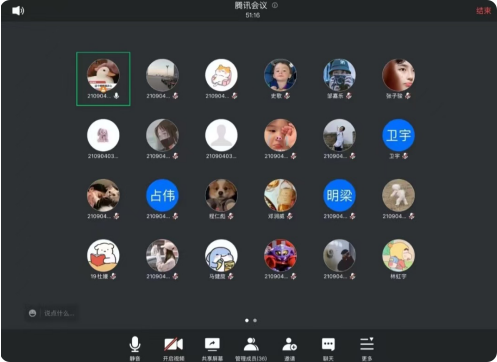The height and width of the screenshot is (362, 497).
Task: Open the manage members panel
Action: 251,348
